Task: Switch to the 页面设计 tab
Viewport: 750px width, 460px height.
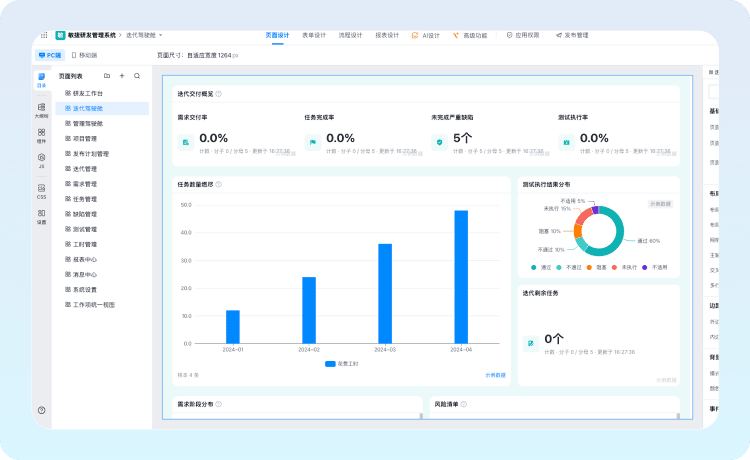Action: pyautogui.click(x=277, y=35)
